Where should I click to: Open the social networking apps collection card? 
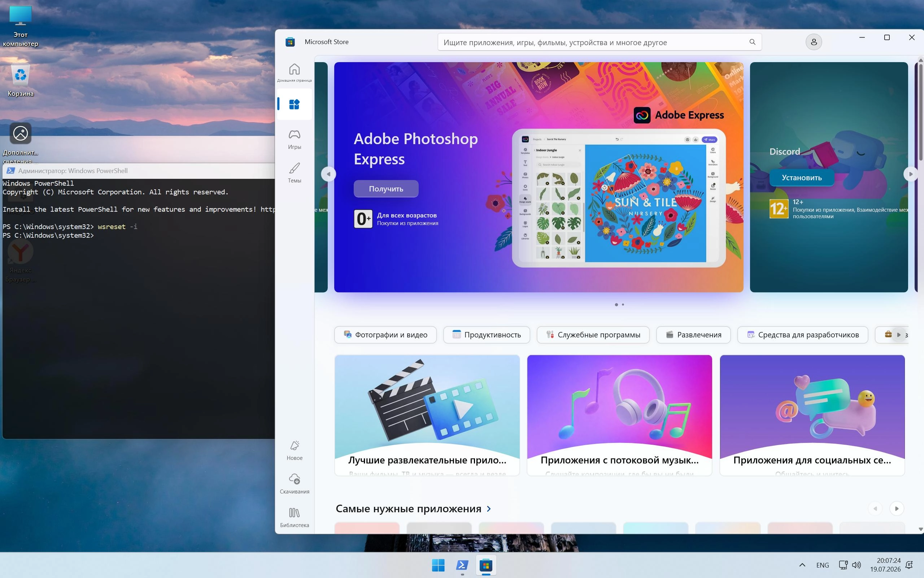click(x=812, y=415)
